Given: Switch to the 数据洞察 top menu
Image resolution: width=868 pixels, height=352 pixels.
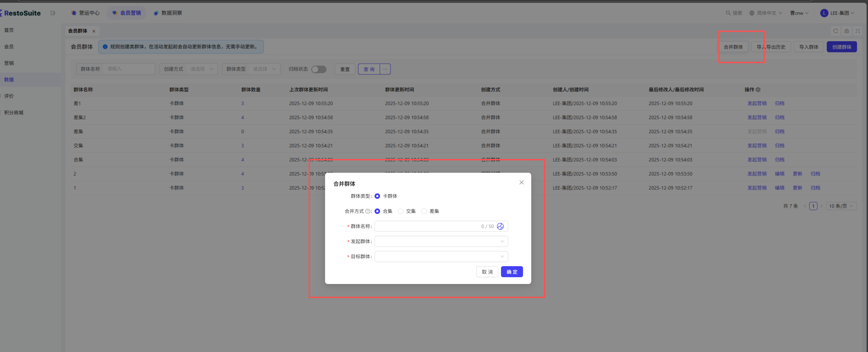Looking at the screenshot, I should coord(168,13).
